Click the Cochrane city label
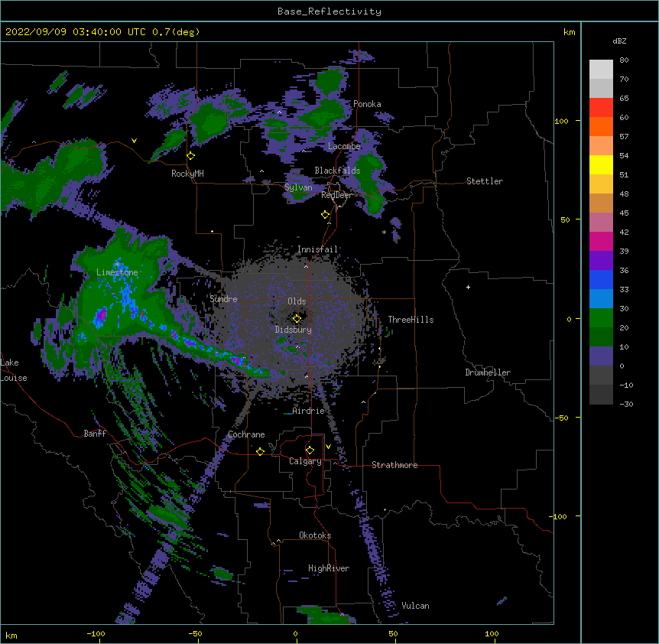The width and height of the screenshot is (659, 644). [x=246, y=434]
